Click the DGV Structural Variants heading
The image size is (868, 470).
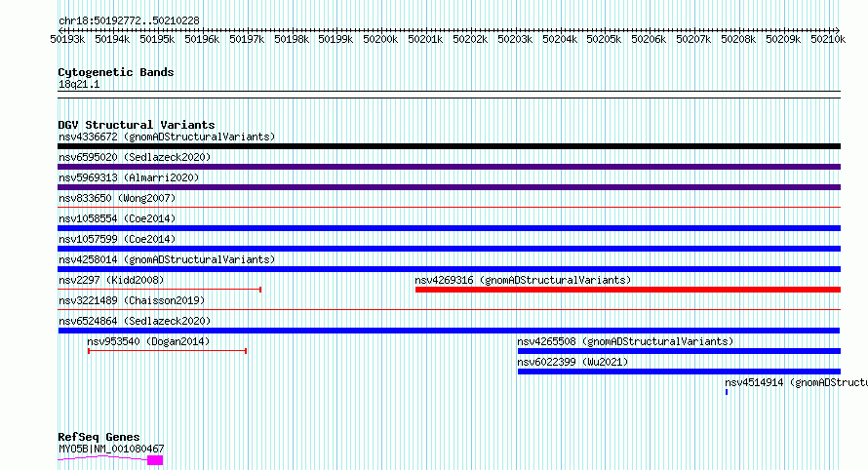pyautogui.click(x=137, y=125)
